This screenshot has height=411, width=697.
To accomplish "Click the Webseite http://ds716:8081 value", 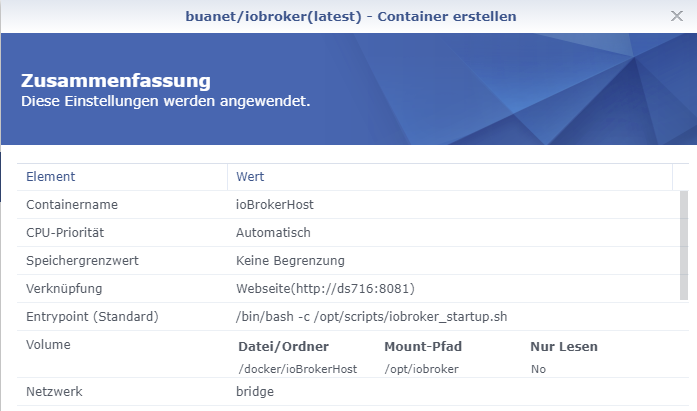I will (x=325, y=289).
